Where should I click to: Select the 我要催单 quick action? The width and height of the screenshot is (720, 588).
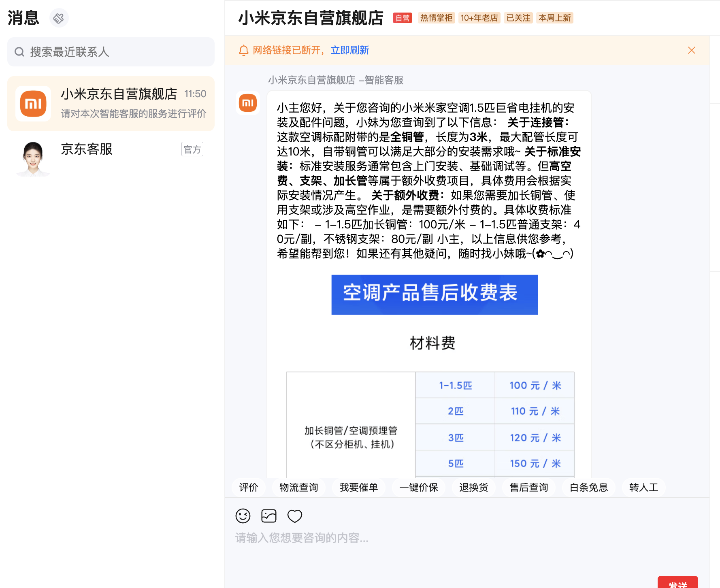(x=359, y=487)
